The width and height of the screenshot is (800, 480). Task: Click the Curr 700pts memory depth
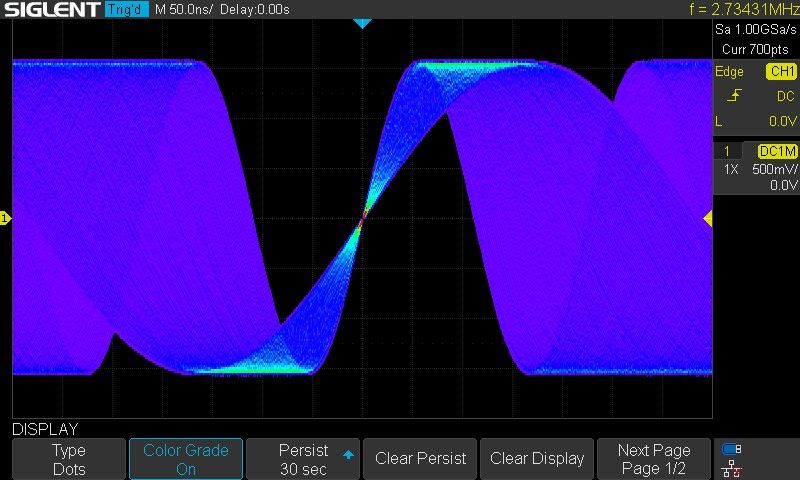755,49
